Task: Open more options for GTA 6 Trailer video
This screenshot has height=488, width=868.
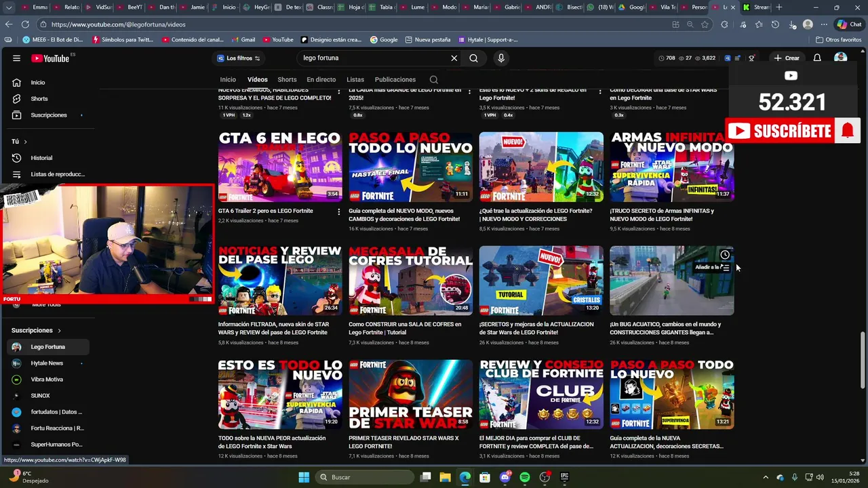Action: pos(338,211)
